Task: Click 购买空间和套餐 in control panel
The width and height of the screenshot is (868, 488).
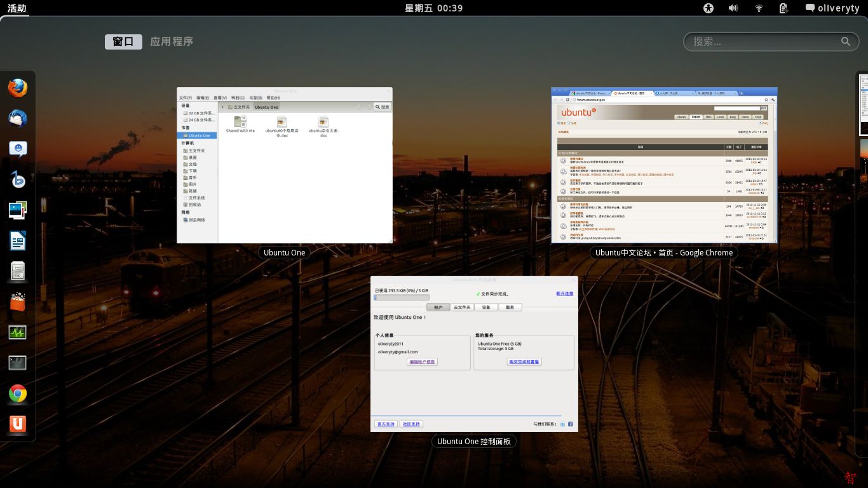Action: (524, 362)
